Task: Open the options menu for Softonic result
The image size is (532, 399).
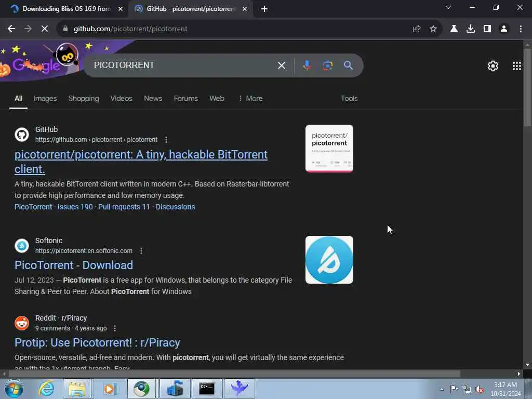Action: pyautogui.click(x=141, y=251)
